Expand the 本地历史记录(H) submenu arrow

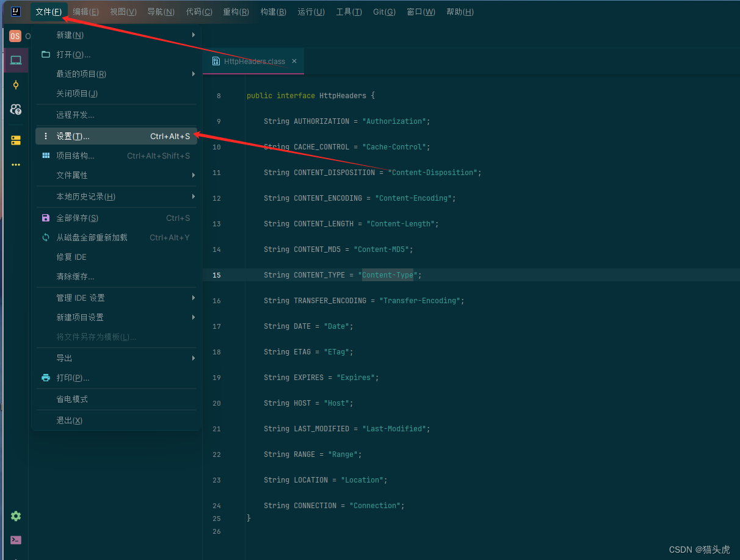click(x=193, y=196)
